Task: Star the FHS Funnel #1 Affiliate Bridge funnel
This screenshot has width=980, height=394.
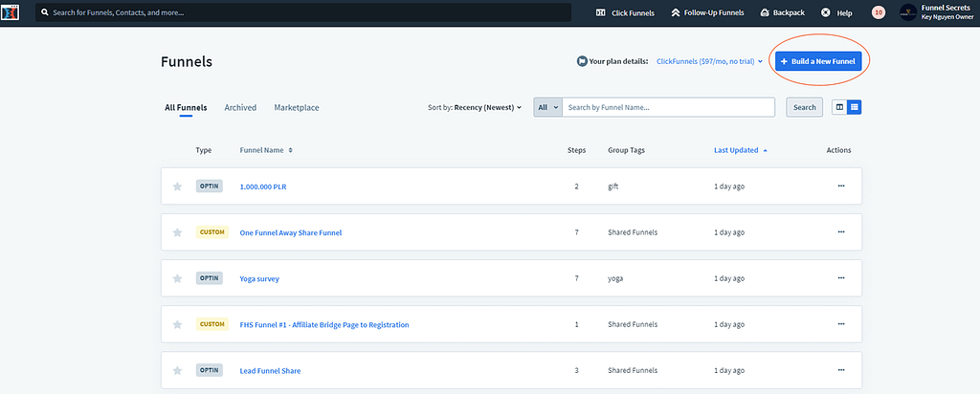Action: [177, 325]
